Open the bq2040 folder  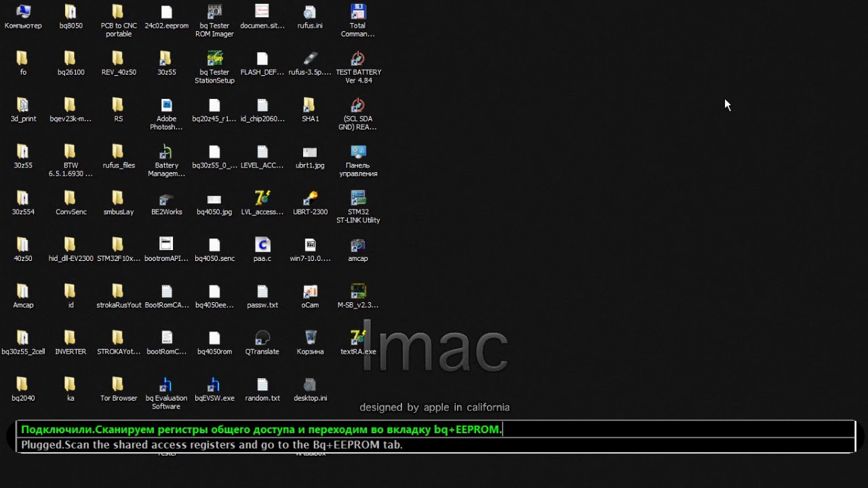point(23,389)
